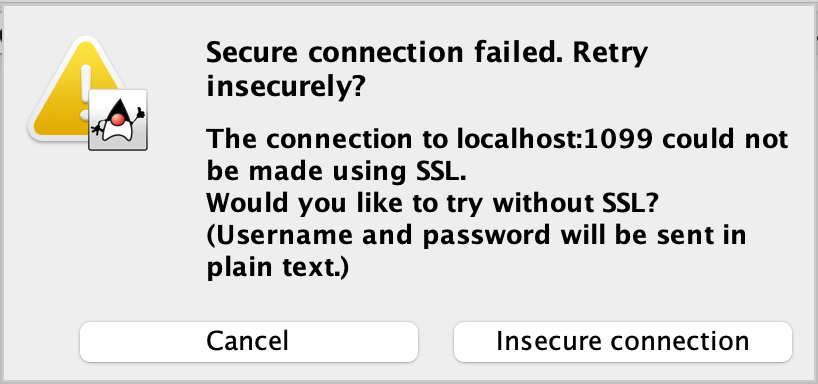Cancel the insecure retry prompt
The width and height of the screenshot is (818, 384).
click(x=249, y=342)
